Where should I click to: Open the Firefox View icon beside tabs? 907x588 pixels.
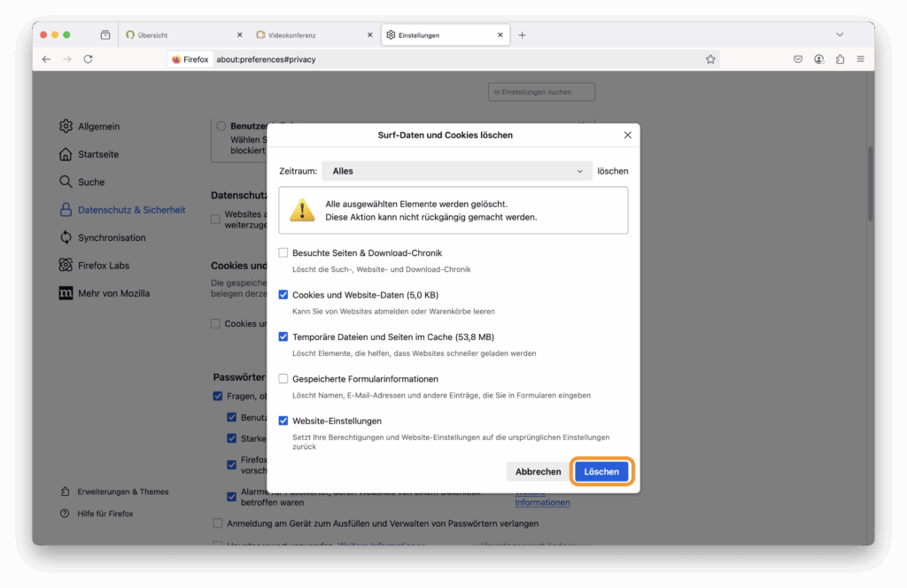[105, 35]
